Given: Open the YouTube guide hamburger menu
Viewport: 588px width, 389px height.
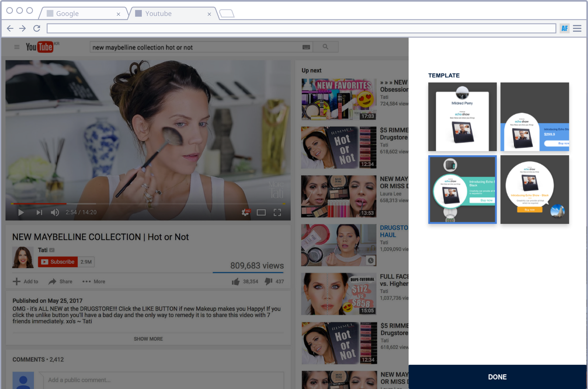Looking at the screenshot, I should click(x=17, y=47).
